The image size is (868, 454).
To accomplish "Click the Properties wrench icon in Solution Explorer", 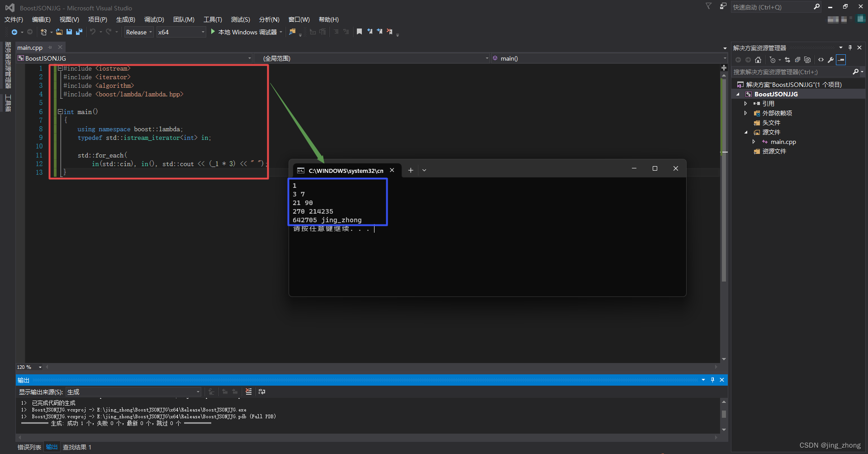I will (x=831, y=59).
